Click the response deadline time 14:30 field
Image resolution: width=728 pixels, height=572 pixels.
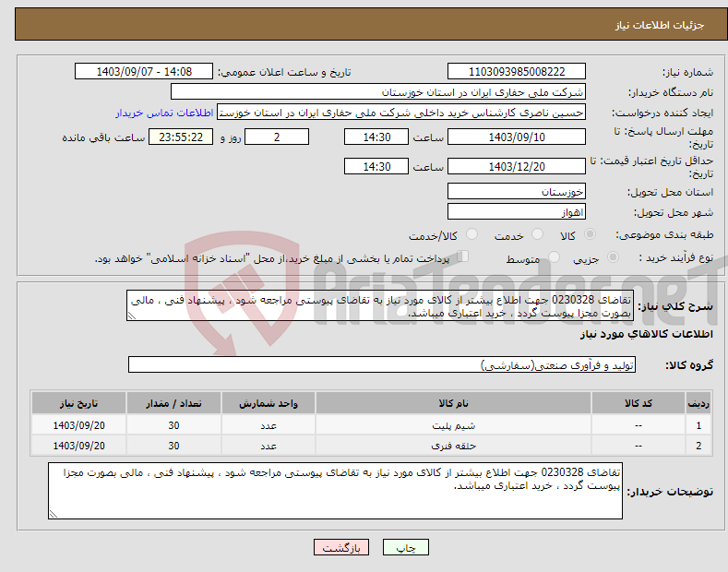[x=376, y=137]
